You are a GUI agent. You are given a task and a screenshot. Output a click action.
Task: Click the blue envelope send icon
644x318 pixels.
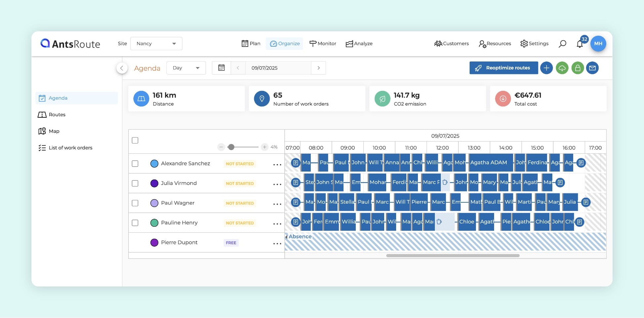click(x=592, y=68)
